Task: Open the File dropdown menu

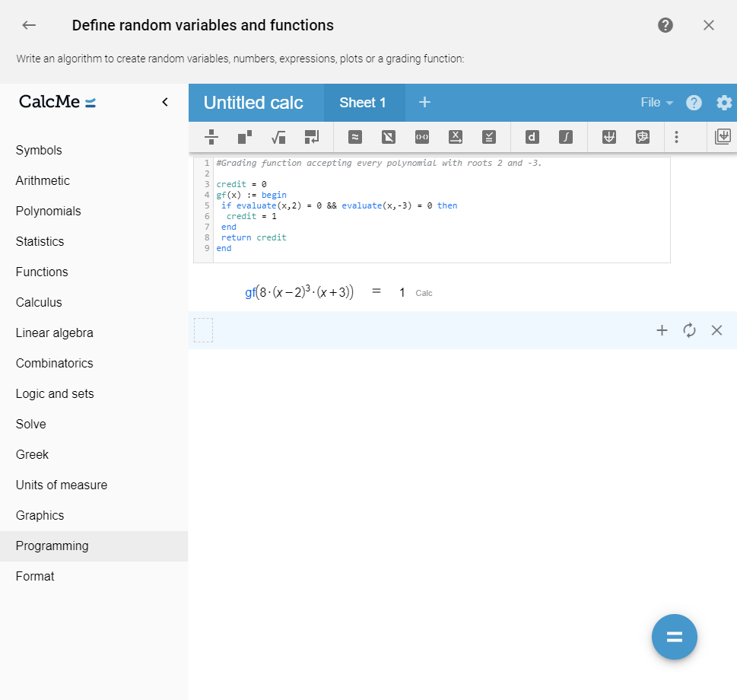Action: tap(656, 103)
